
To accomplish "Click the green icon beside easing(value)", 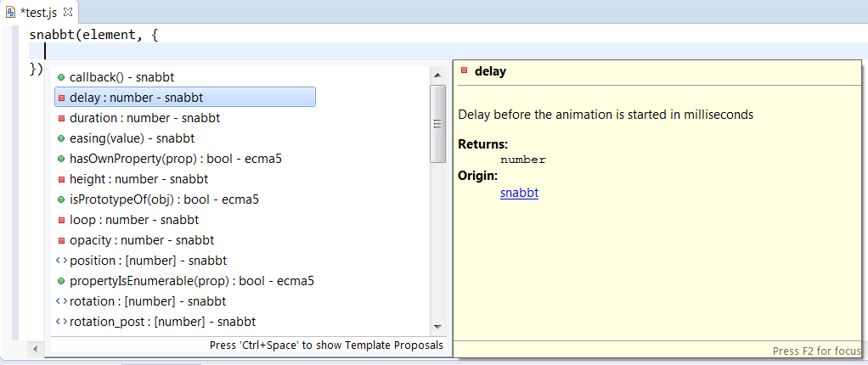I will click(61, 138).
